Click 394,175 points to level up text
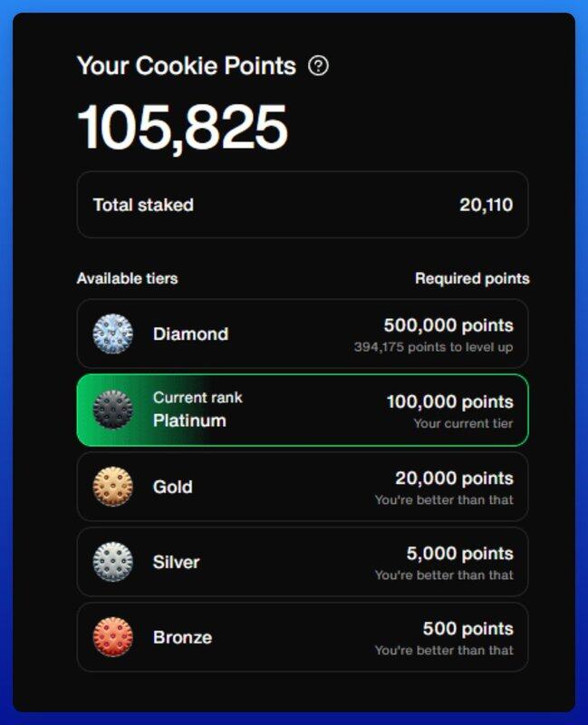This screenshot has width=588, height=725. [x=433, y=347]
